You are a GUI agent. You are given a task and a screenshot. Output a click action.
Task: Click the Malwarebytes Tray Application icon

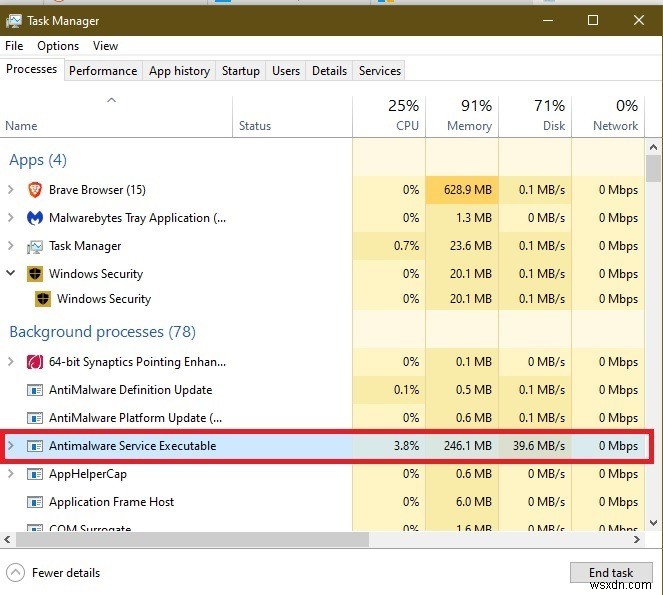pos(35,218)
